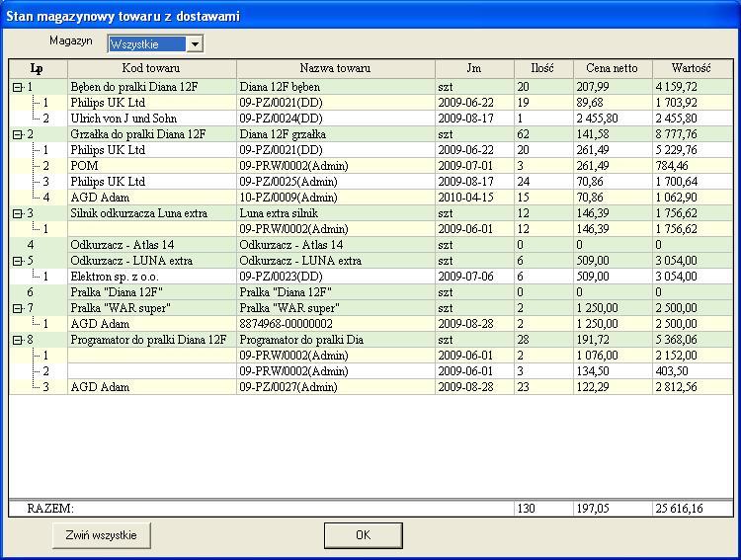Click cell 09-PZ/0025(Admin)
Image resolution: width=741 pixels, height=560 pixels.
(335, 182)
